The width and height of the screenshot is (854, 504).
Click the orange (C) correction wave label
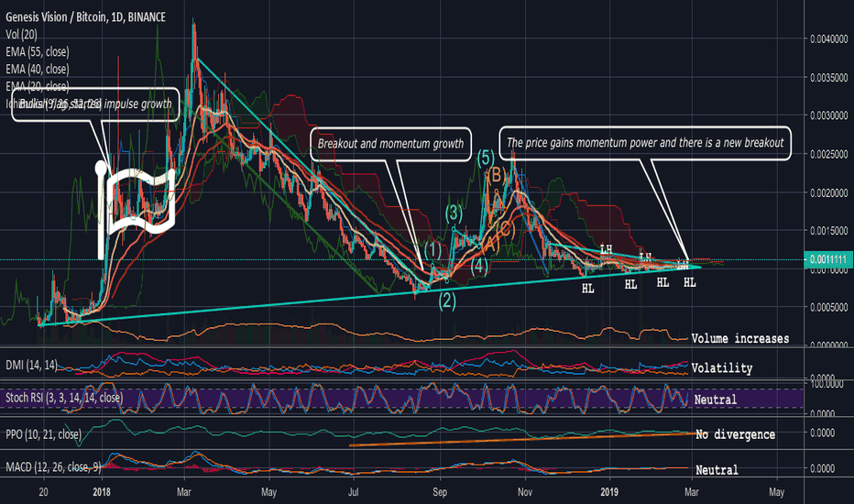[506, 229]
